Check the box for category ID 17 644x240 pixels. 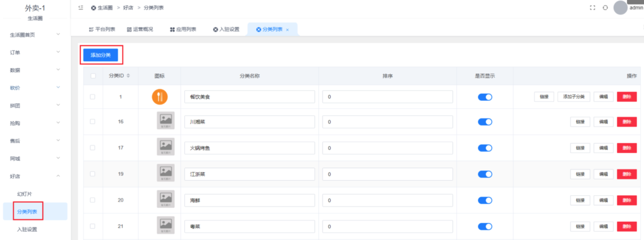pos(92,147)
